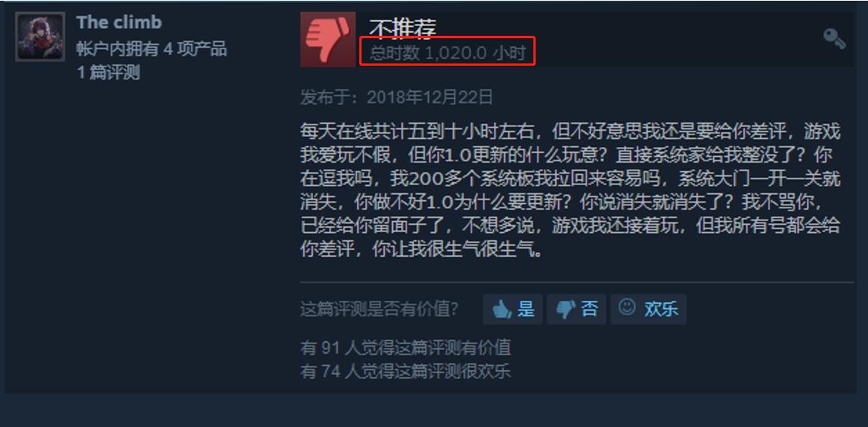Screen dimensions: 868x427
Task: Click the key icon beside the review
Action: click(x=834, y=40)
